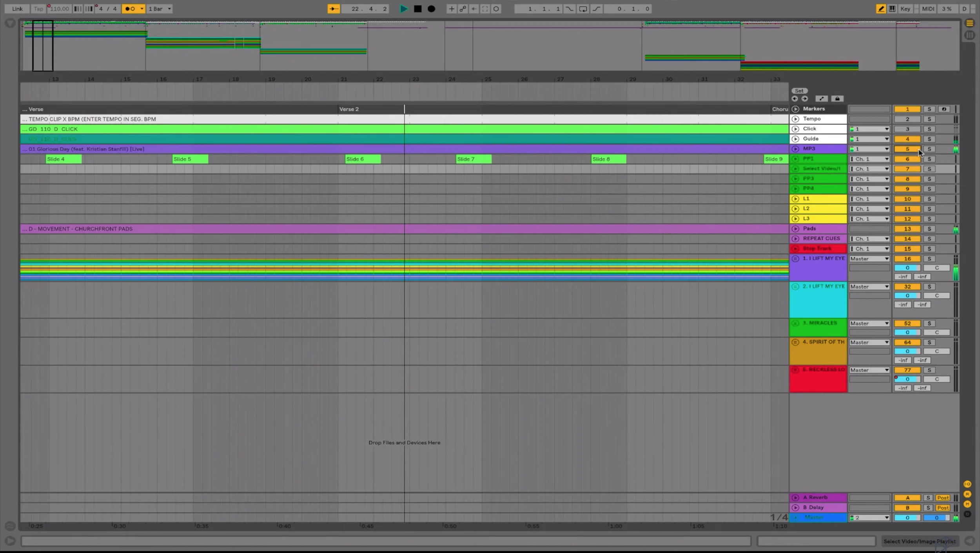Collapse the 4. SPIRIT OF TH group

[795, 342]
